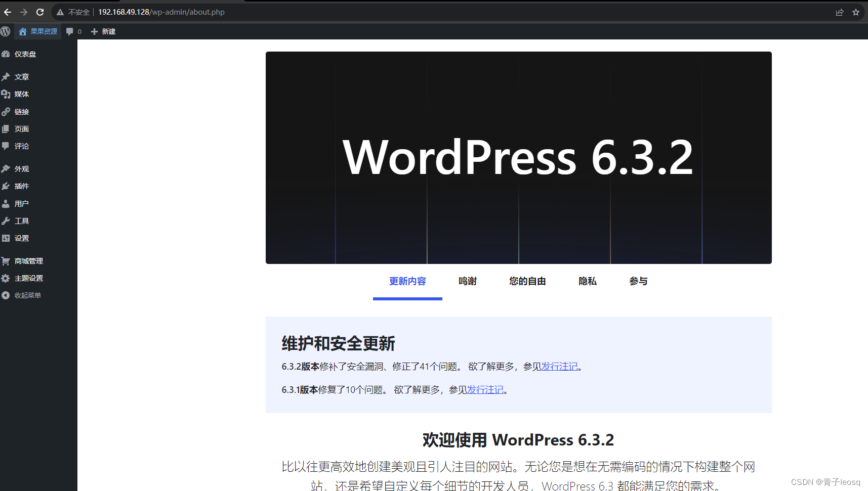Click the 维护和安全更新 heading
868x491 pixels.
(x=338, y=344)
